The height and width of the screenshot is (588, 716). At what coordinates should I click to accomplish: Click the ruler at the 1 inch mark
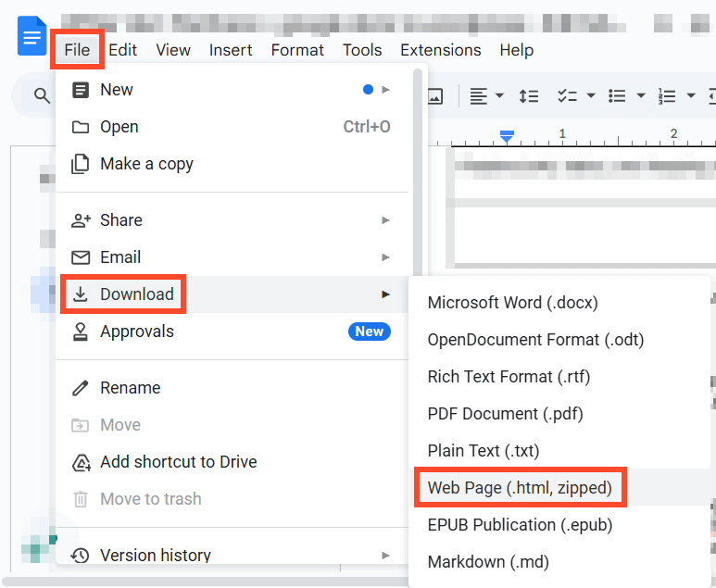point(562,134)
